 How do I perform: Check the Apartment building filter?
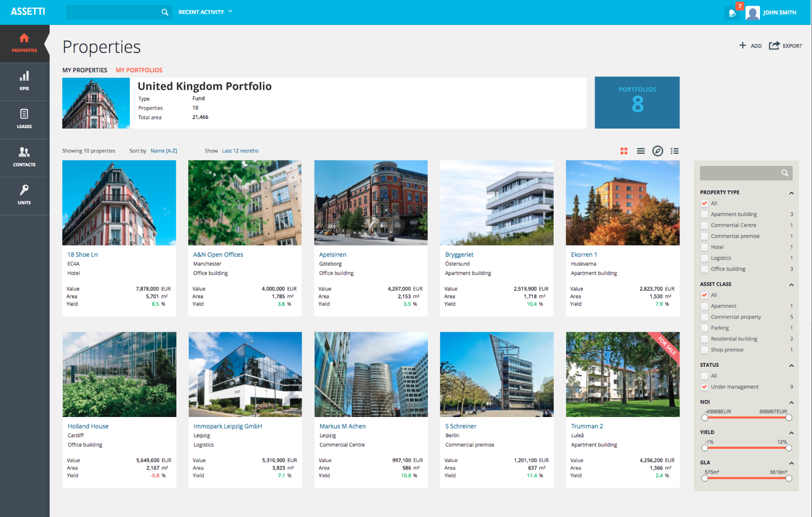pos(704,214)
